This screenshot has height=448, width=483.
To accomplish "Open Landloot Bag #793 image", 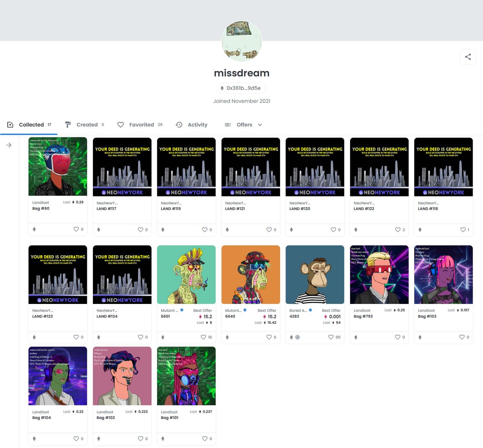I will pos(379,275).
